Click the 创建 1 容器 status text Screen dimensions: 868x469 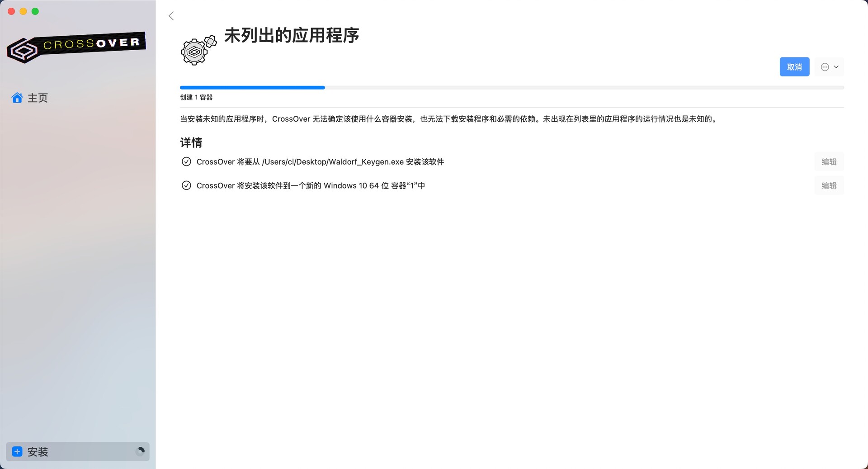[196, 97]
